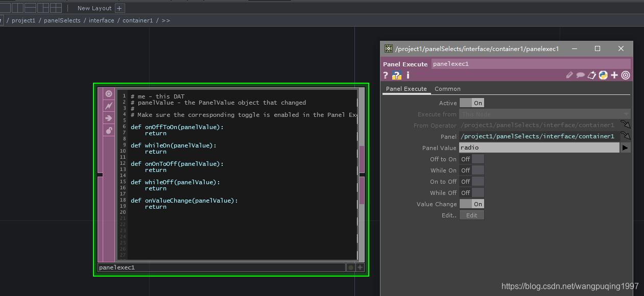Enable the Off to On toggle
The height and width of the screenshot is (296, 644).
pos(472,159)
